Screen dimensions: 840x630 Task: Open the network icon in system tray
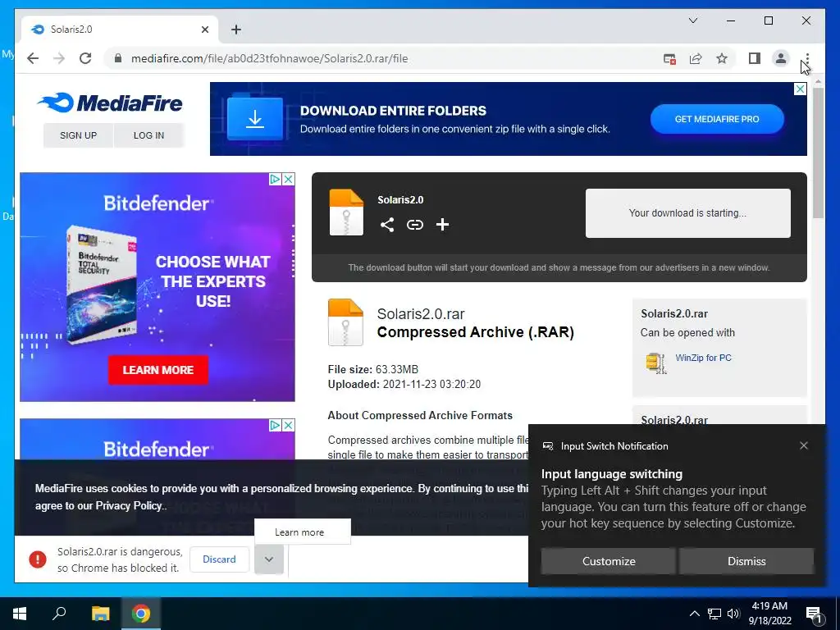tap(714, 614)
